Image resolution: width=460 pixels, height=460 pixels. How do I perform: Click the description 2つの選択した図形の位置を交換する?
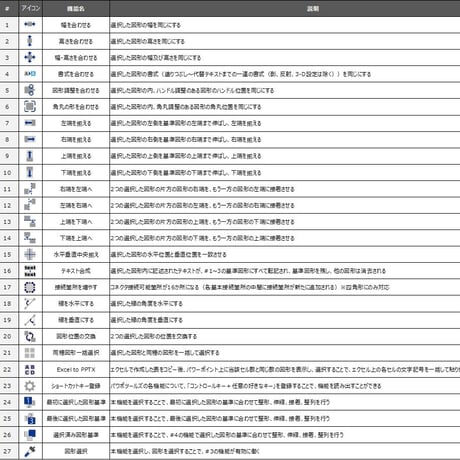coord(154,336)
